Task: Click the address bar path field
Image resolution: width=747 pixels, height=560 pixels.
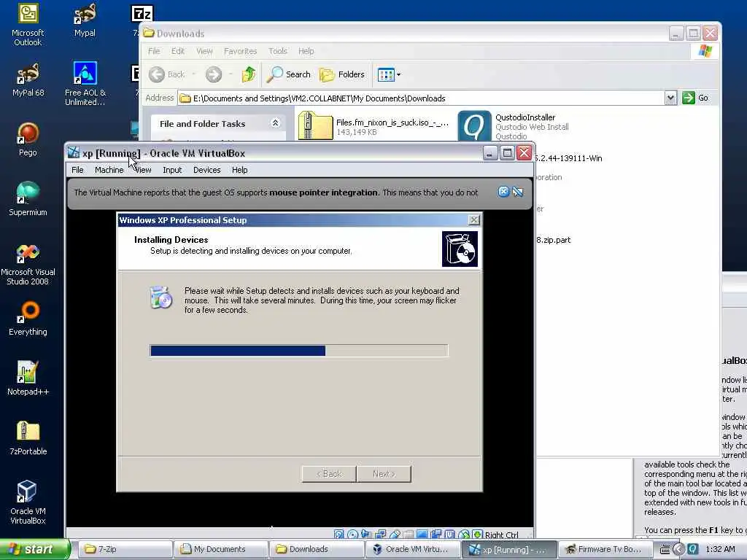Action: 421,98
